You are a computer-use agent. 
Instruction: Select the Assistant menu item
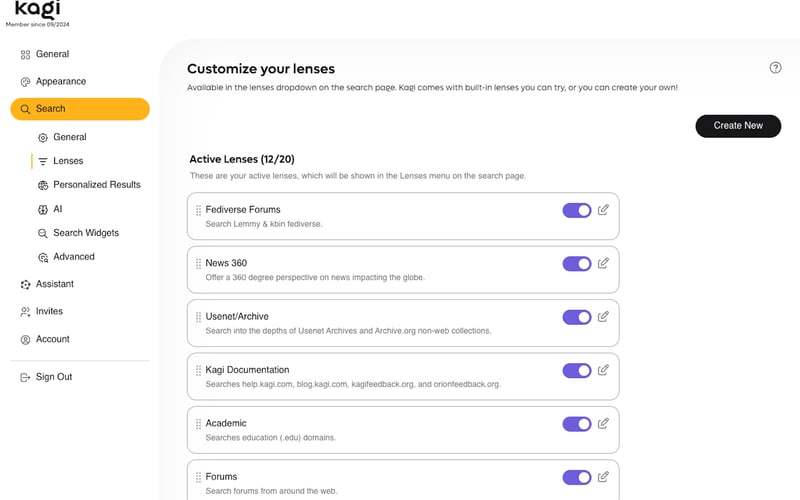pos(54,284)
